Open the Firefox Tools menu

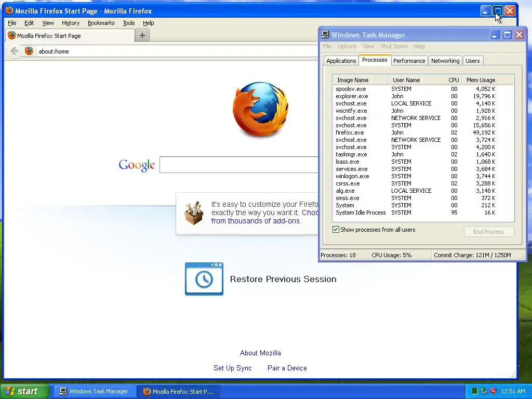[129, 23]
